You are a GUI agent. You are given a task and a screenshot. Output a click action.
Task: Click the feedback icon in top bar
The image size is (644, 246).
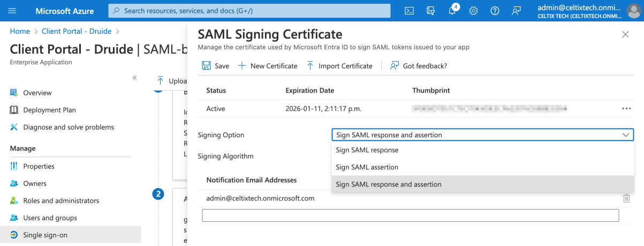(x=516, y=11)
